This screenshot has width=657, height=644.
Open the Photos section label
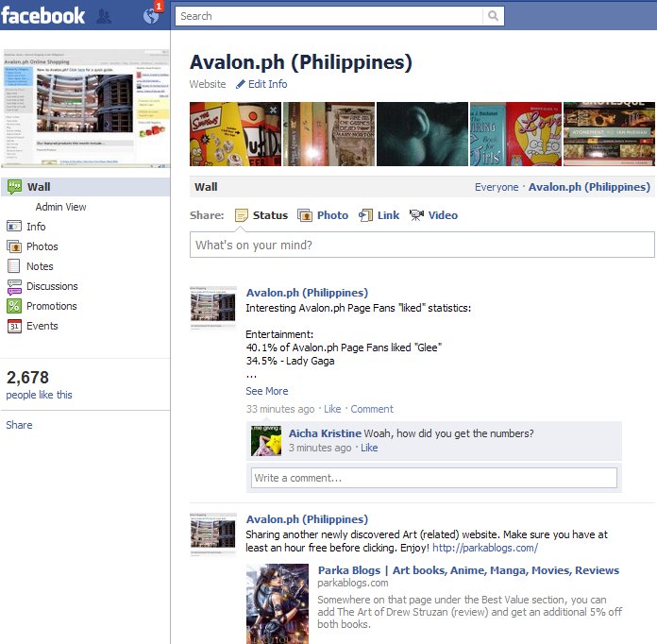[x=42, y=246]
